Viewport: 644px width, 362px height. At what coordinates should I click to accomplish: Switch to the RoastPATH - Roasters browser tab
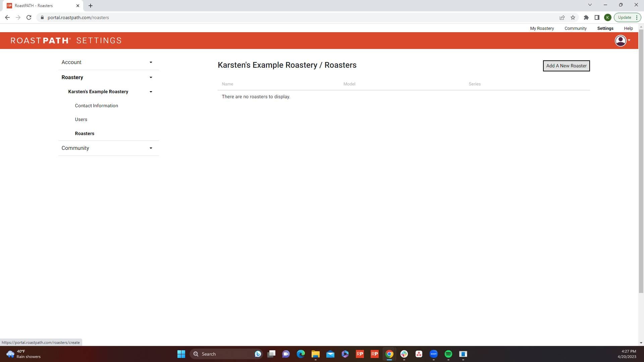tap(44, 6)
